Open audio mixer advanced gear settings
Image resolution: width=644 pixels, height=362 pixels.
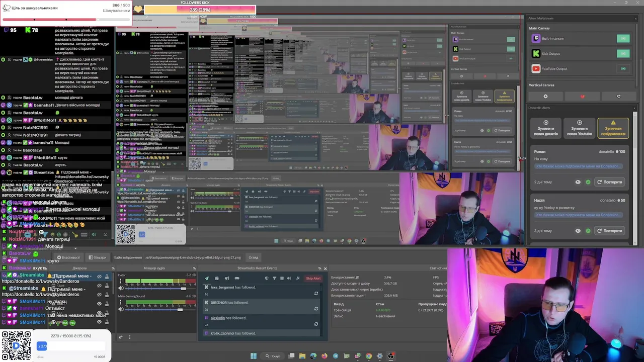pyautogui.click(x=121, y=337)
